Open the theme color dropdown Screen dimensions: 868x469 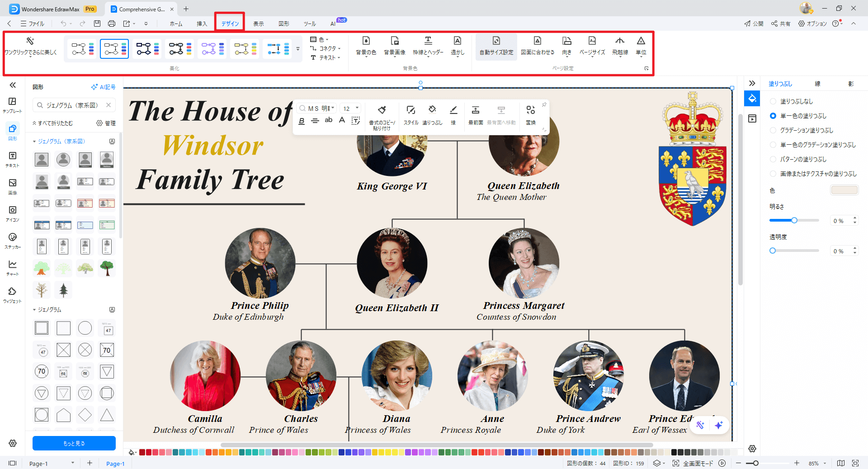(320, 40)
